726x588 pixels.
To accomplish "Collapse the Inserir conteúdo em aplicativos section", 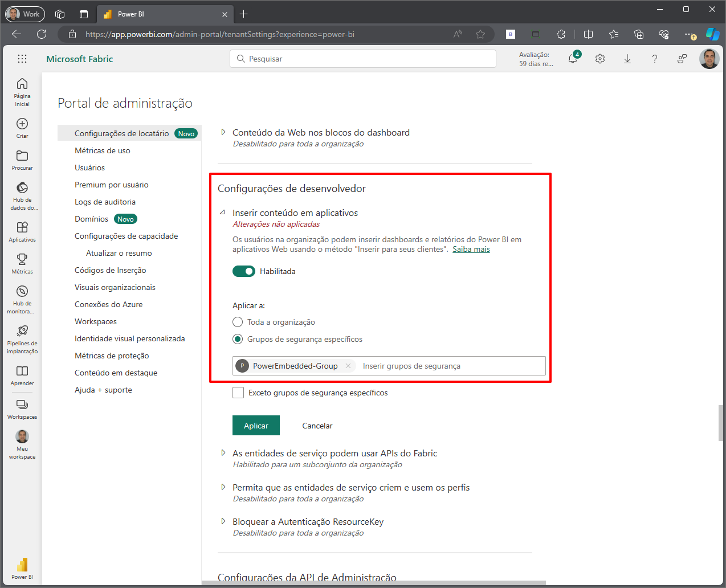I will [x=223, y=213].
